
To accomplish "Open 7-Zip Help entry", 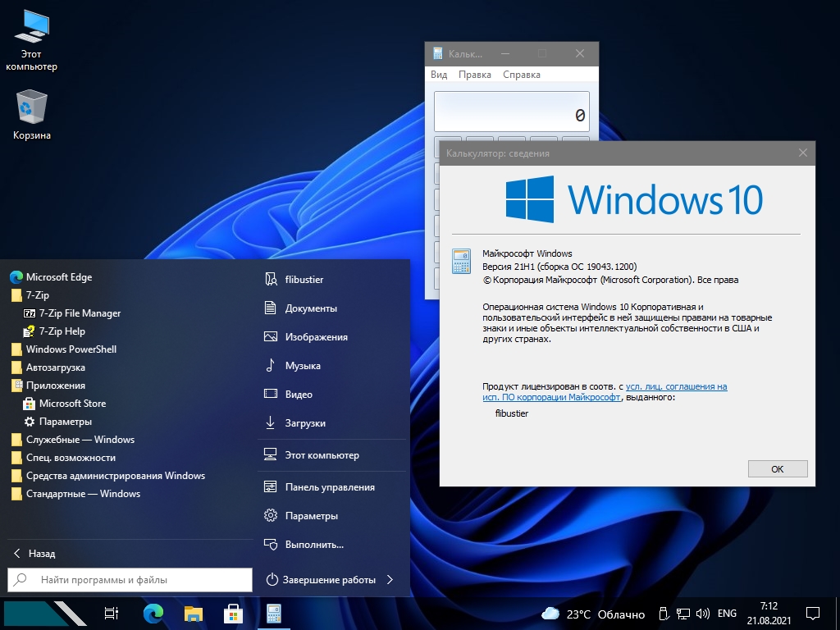I will point(62,331).
